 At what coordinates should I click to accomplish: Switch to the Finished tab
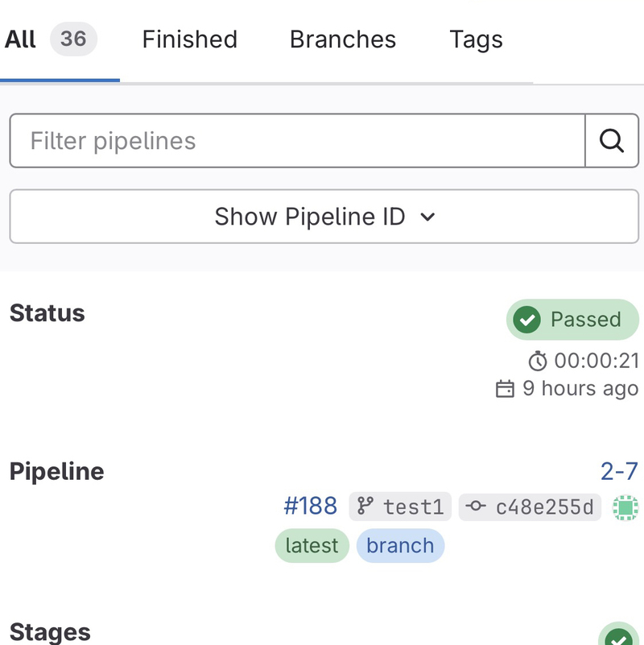click(x=189, y=39)
